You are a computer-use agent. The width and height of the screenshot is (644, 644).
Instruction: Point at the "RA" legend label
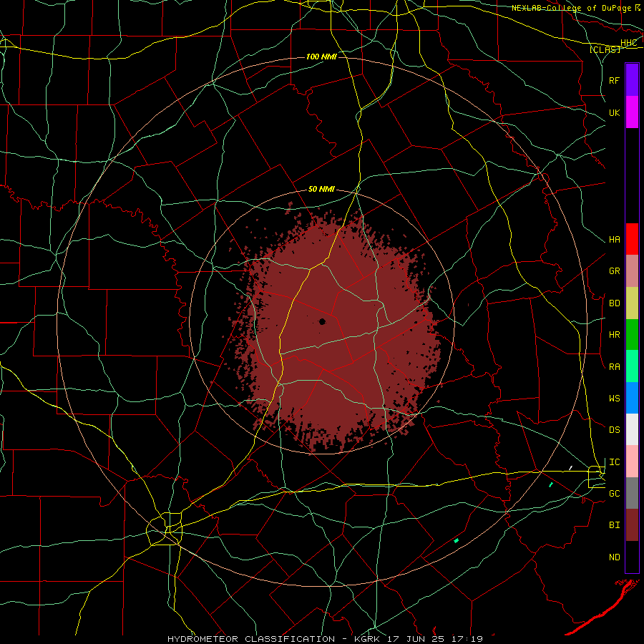click(614, 367)
